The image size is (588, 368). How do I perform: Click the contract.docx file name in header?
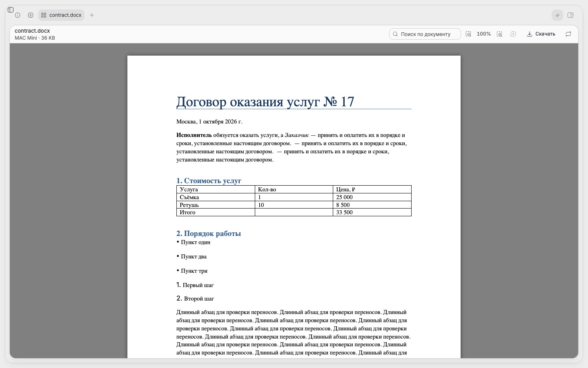[32, 31]
